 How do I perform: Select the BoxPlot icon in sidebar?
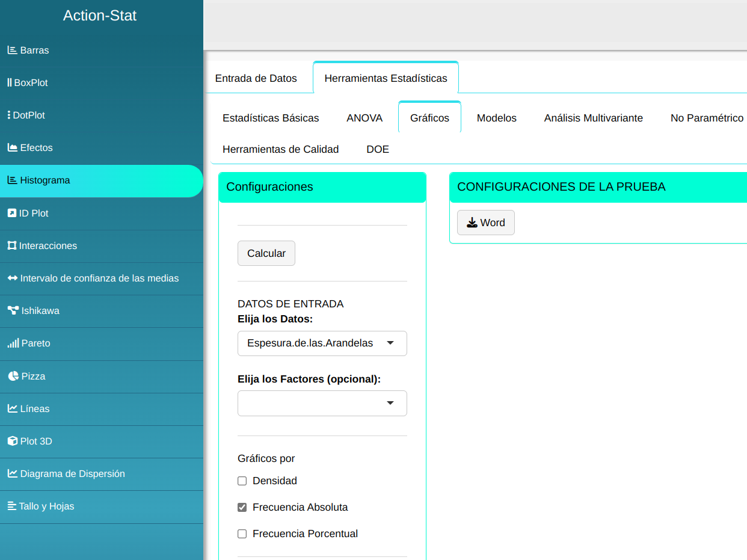pos(9,83)
